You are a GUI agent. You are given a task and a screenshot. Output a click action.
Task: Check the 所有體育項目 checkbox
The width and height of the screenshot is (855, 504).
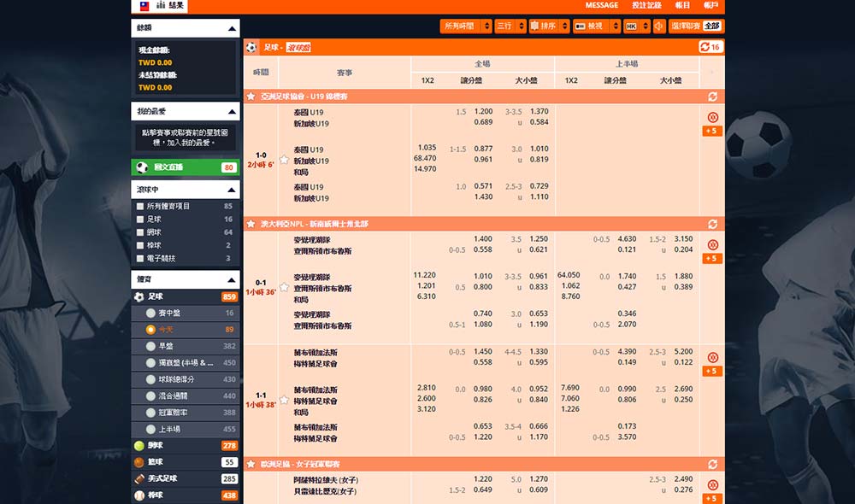point(140,206)
